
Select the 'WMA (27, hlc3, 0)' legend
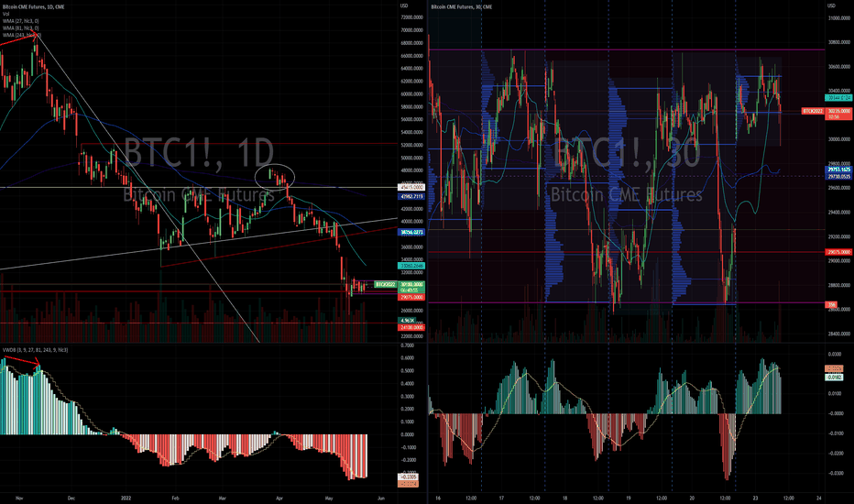click(20, 21)
